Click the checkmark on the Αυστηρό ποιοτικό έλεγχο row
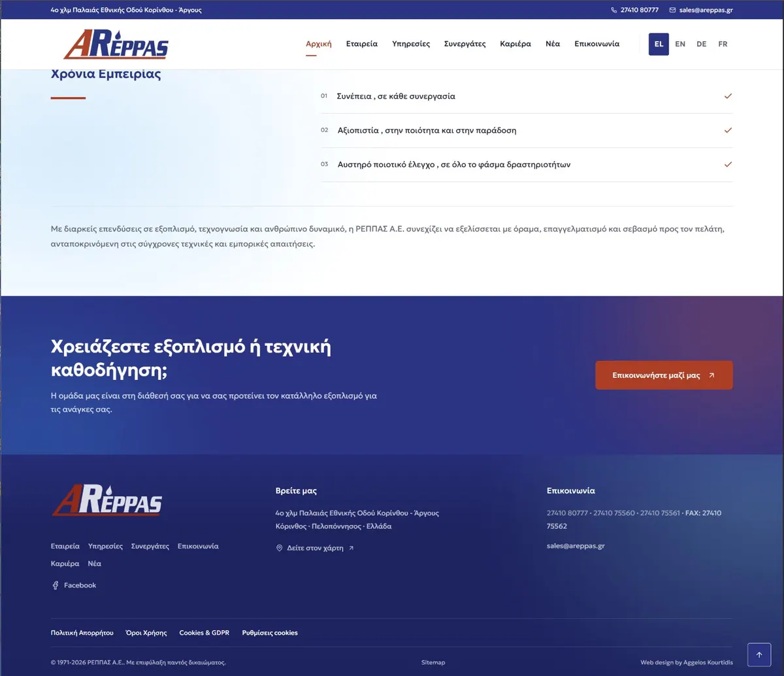Image resolution: width=784 pixels, height=676 pixels. [x=728, y=164]
